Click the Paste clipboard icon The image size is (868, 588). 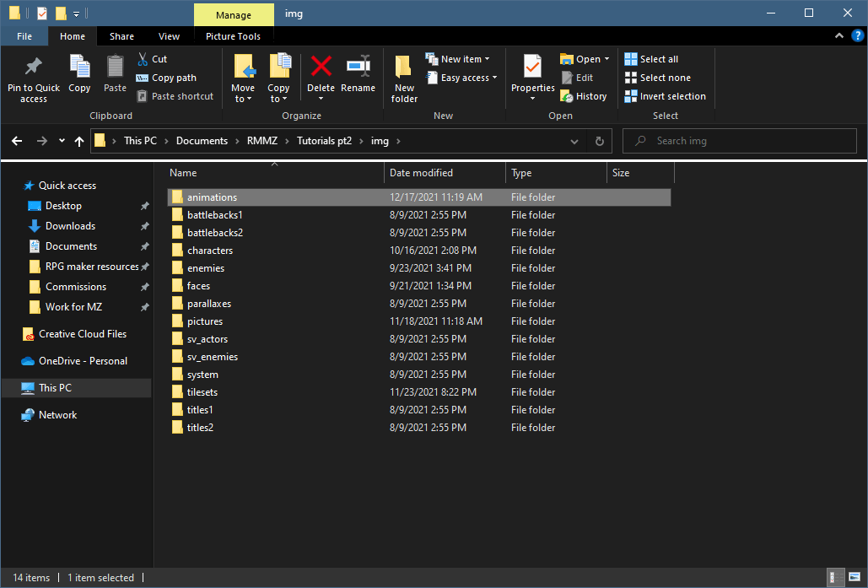pyautogui.click(x=115, y=73)
